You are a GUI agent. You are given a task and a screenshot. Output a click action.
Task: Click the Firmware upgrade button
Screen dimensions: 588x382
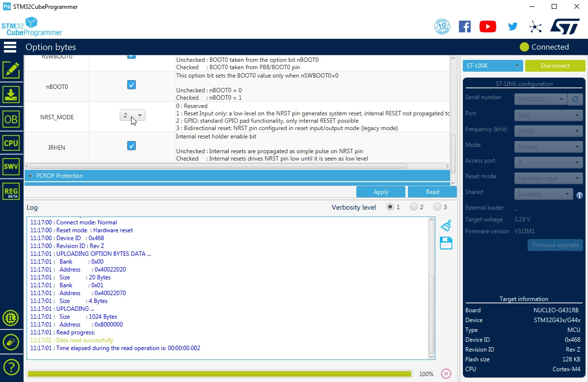click(555, 245)
